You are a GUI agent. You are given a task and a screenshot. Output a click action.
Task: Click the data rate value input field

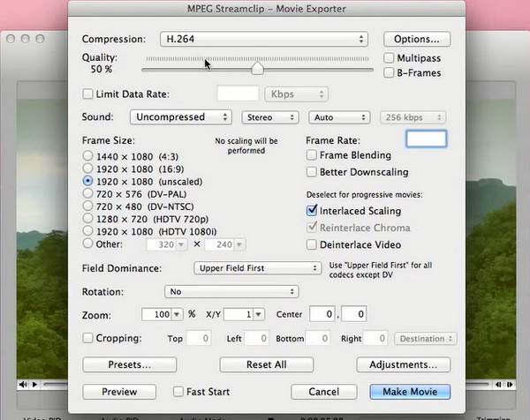click(x=238, y=94)
